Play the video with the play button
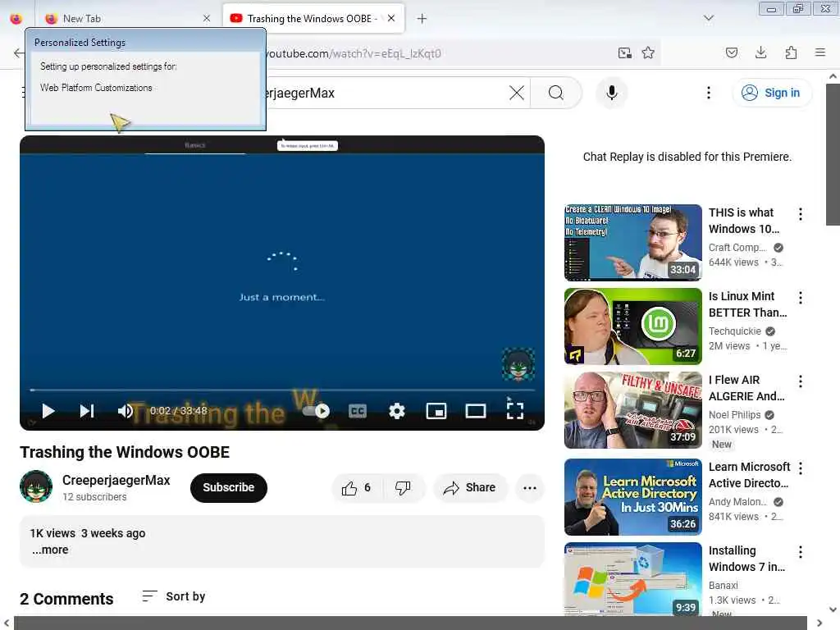Viewport: 840px width, 630px height. (x=48, y=411)
